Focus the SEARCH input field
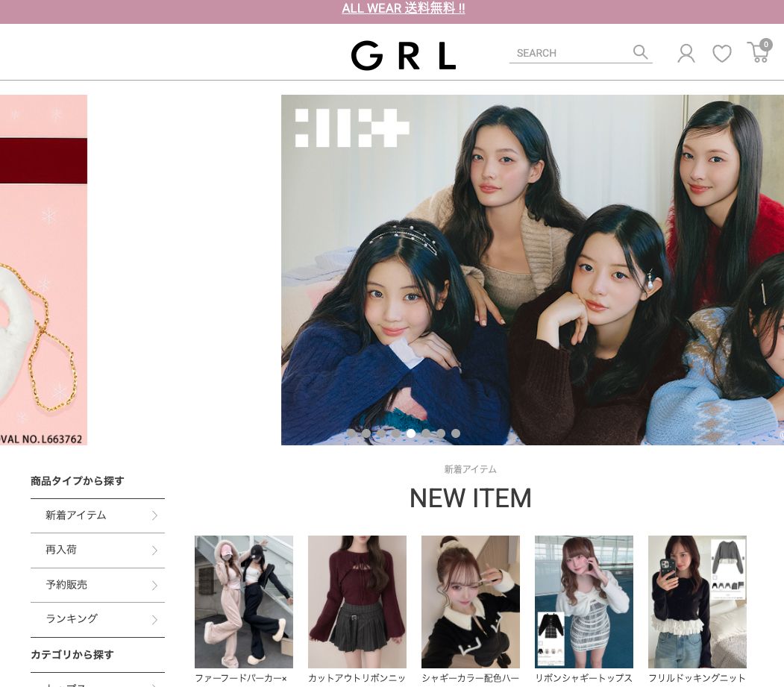 pos(571,53)
